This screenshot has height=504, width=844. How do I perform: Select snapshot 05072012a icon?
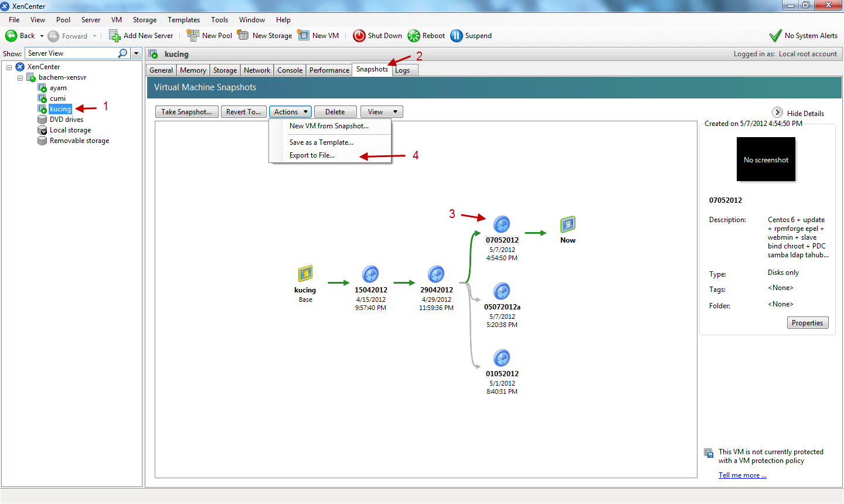click(502, 291)
